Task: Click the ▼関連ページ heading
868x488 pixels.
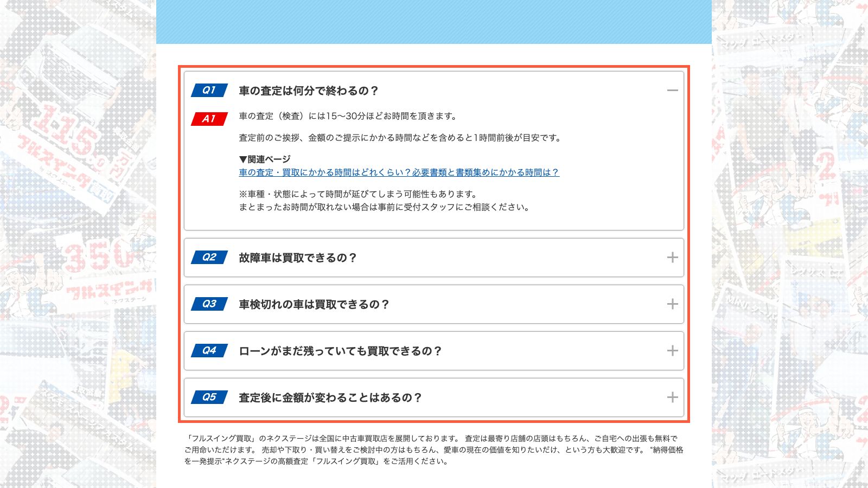Action: pyautogui.click(x=265, y=159)
